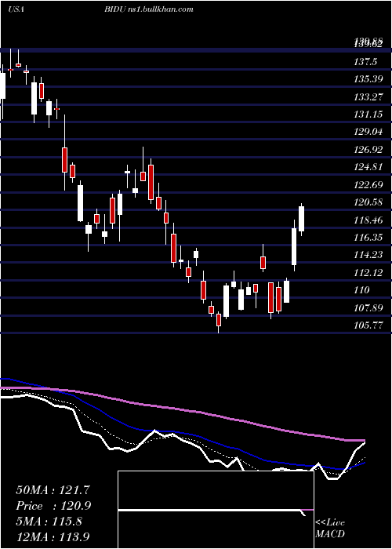Click the 131.15 price level label
This screenshot has width=392, height=549.
(x=368, y=115)
